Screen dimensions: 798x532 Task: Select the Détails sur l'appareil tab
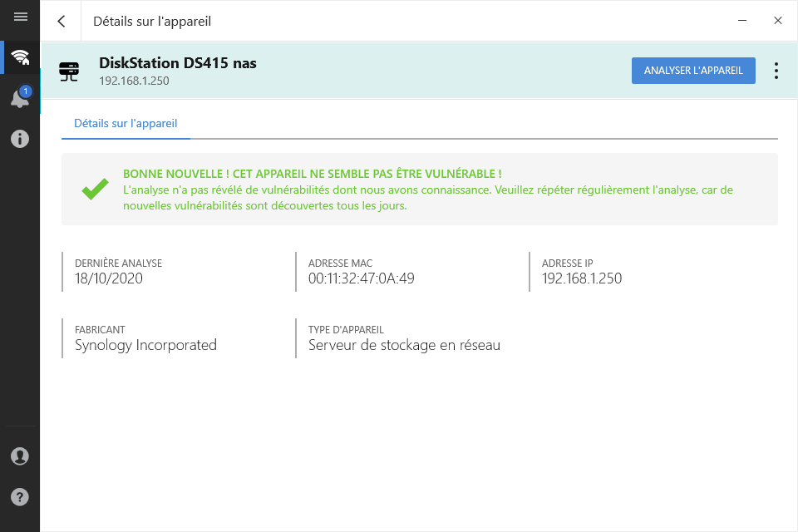[x=126, y=123]
